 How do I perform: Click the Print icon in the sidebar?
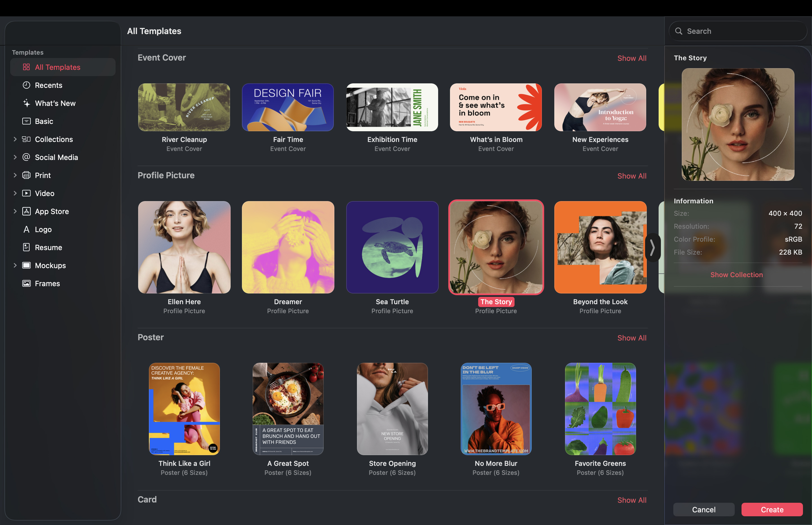click(27, 175)
